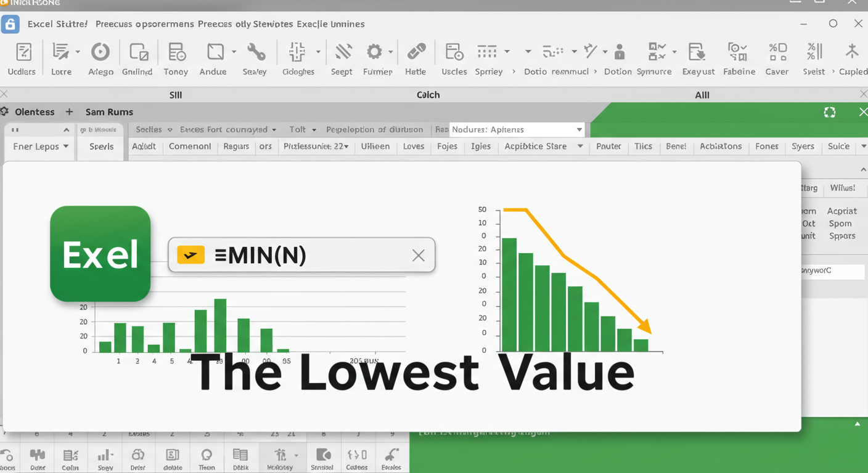Click the Sveist toolbar icon
Image resolution: width=868 pixels, height=473 pixels.
(x=815, y=52)
